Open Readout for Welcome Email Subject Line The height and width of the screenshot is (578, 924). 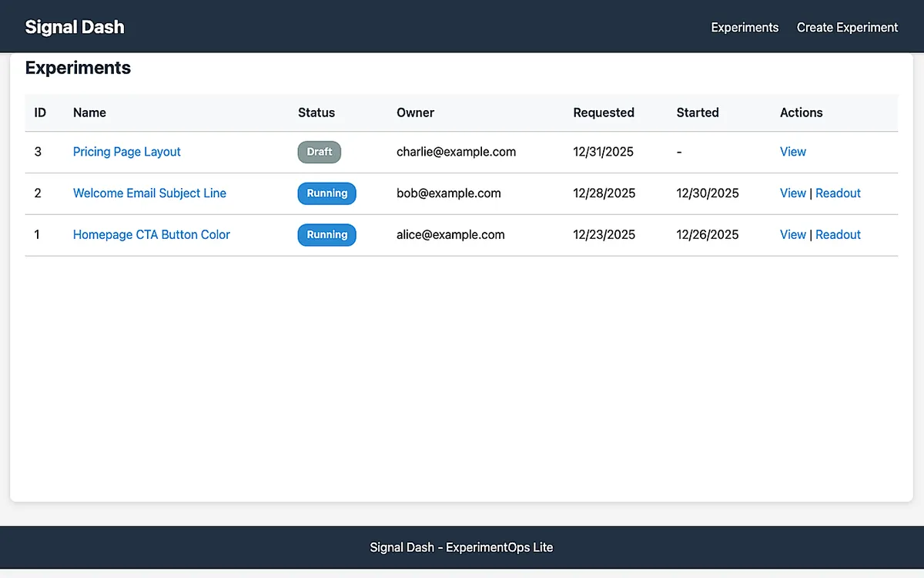(838, 193)
